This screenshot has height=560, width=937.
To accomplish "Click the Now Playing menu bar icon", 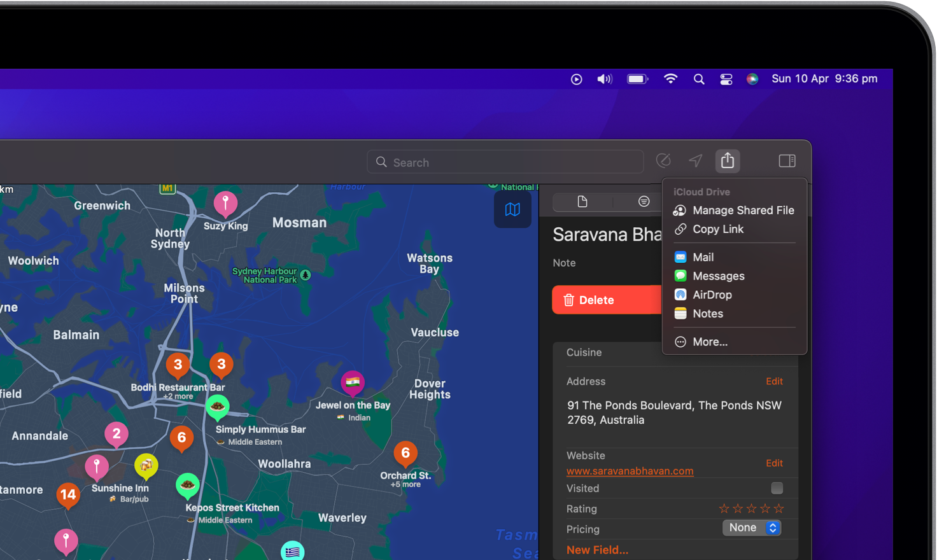I will pos(577,79).
